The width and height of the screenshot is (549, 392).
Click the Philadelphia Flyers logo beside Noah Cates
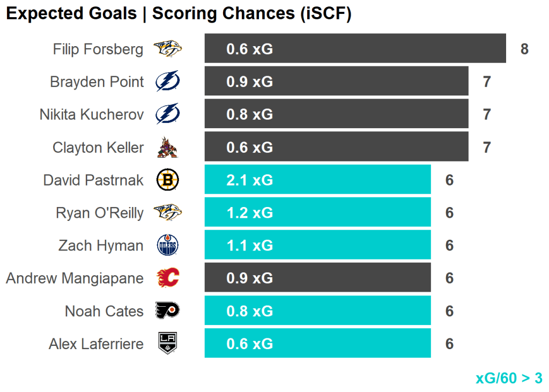coord(167,310)
